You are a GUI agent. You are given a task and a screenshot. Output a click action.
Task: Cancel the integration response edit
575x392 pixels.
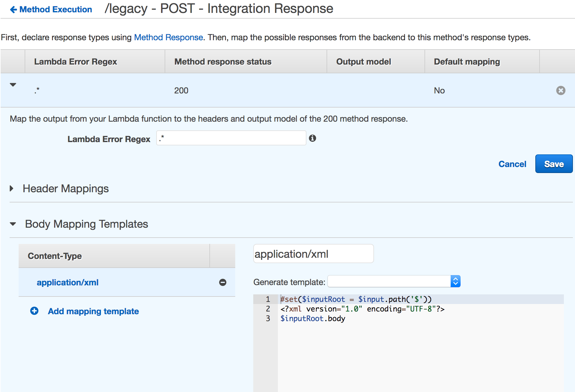[512, 164]
